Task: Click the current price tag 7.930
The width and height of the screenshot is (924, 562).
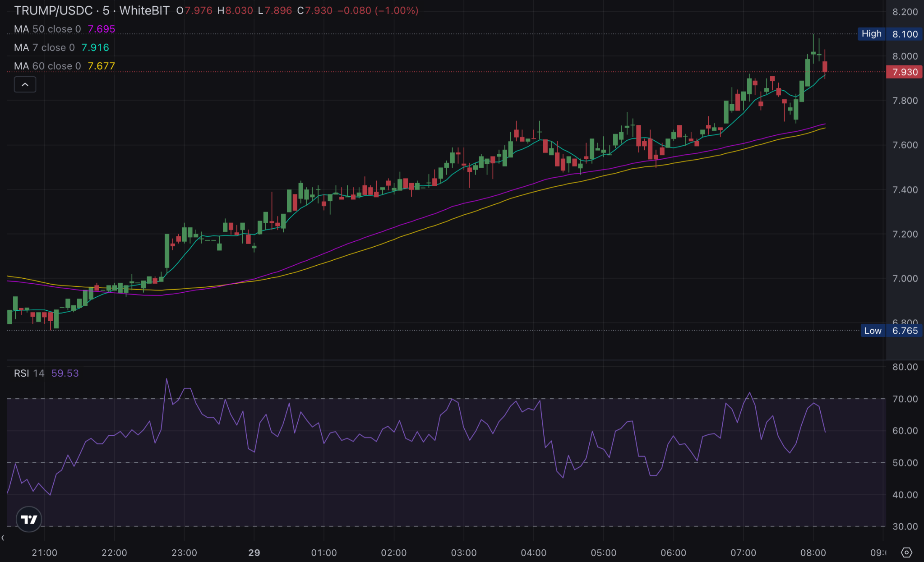Action: (x=905, y=72)
